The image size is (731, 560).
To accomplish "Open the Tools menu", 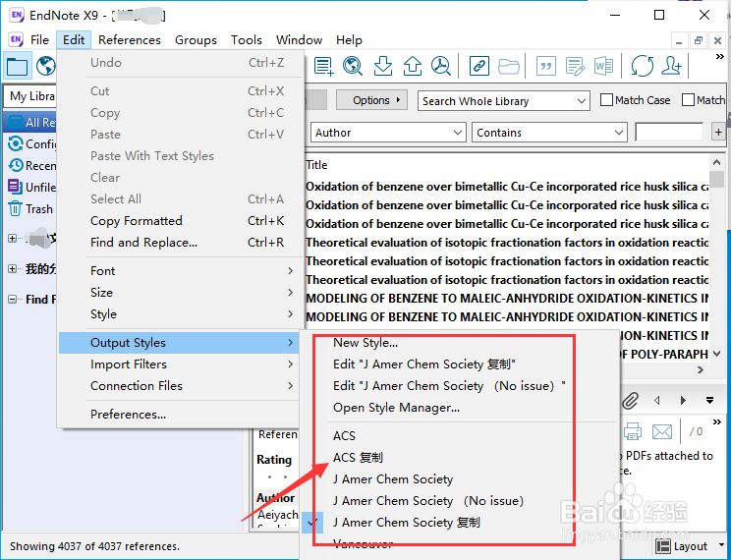I will [247, 40].
